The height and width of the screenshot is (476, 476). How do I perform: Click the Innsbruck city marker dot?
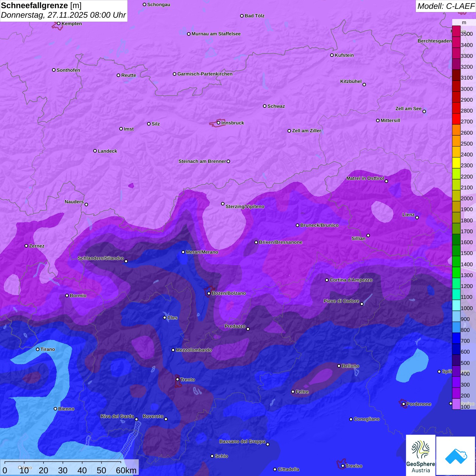[218, 123]
